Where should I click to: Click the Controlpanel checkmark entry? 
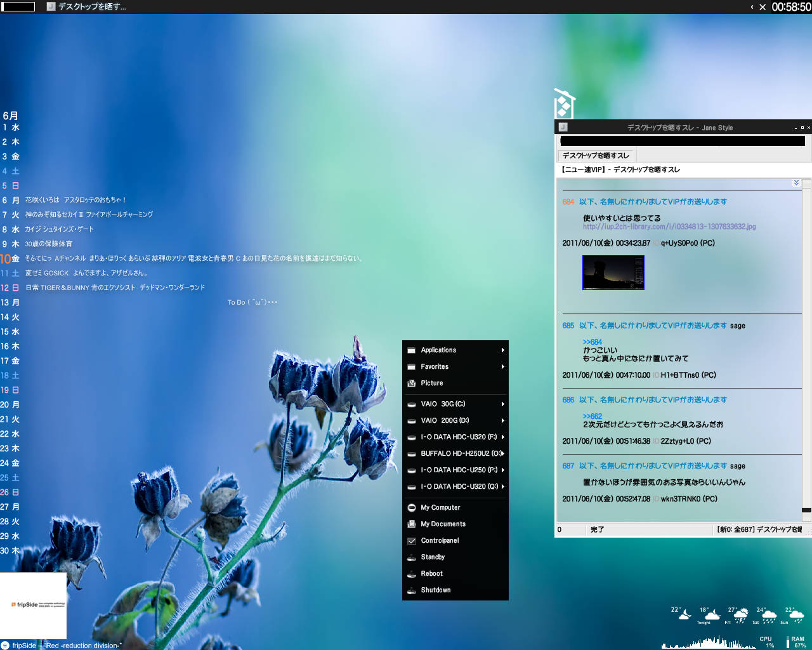pyautogui.click(x=440, y=541)
